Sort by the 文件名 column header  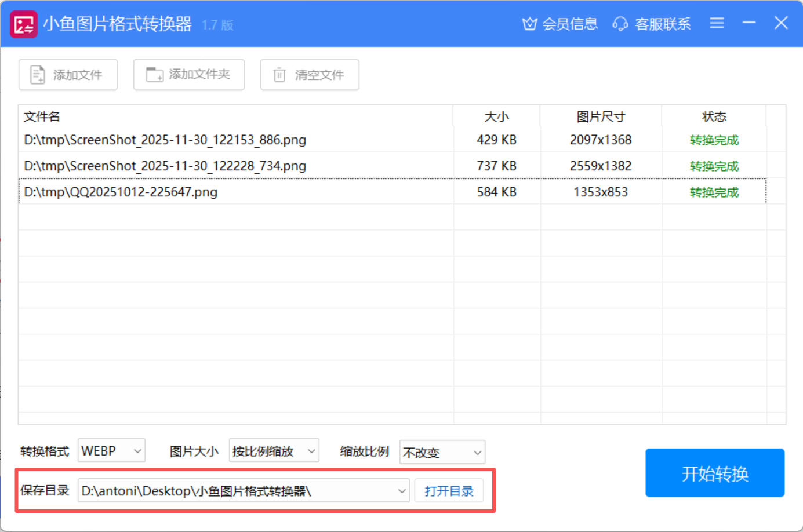pos(42,116)
